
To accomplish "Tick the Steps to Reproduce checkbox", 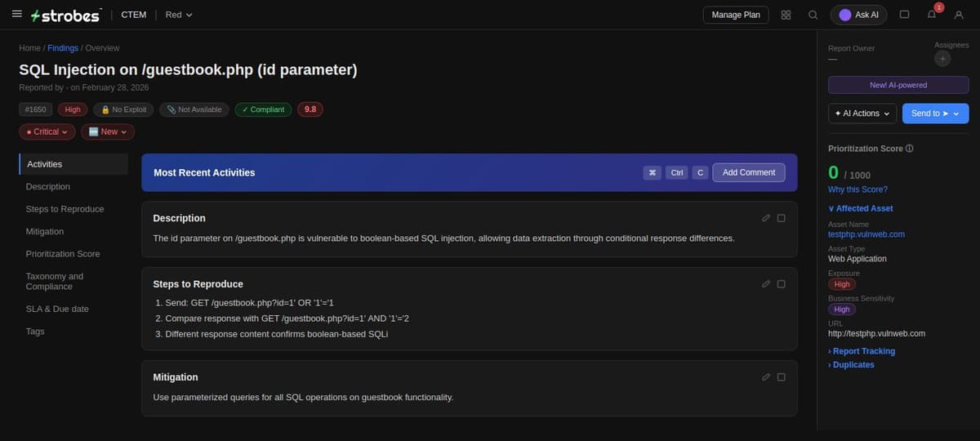I will 782,283.
